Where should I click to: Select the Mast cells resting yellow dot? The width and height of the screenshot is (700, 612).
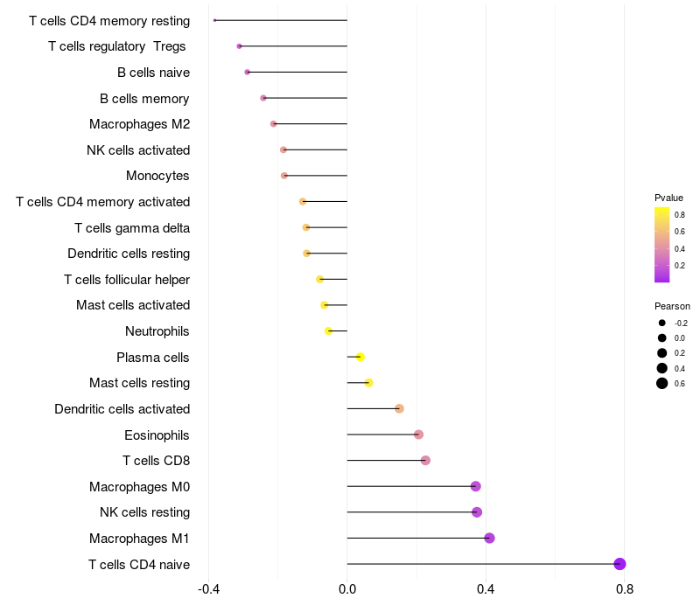point(368,383)
